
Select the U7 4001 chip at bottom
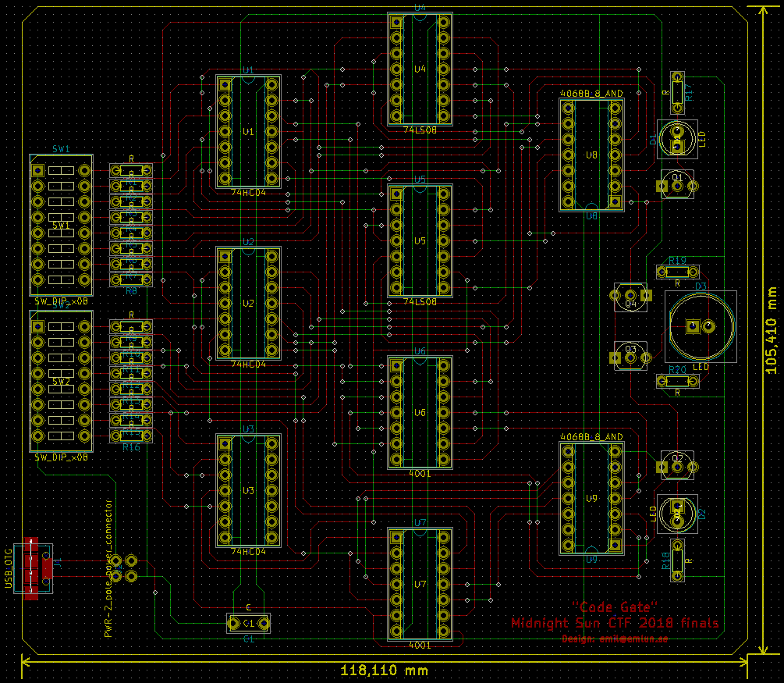(x=420, y=584)
